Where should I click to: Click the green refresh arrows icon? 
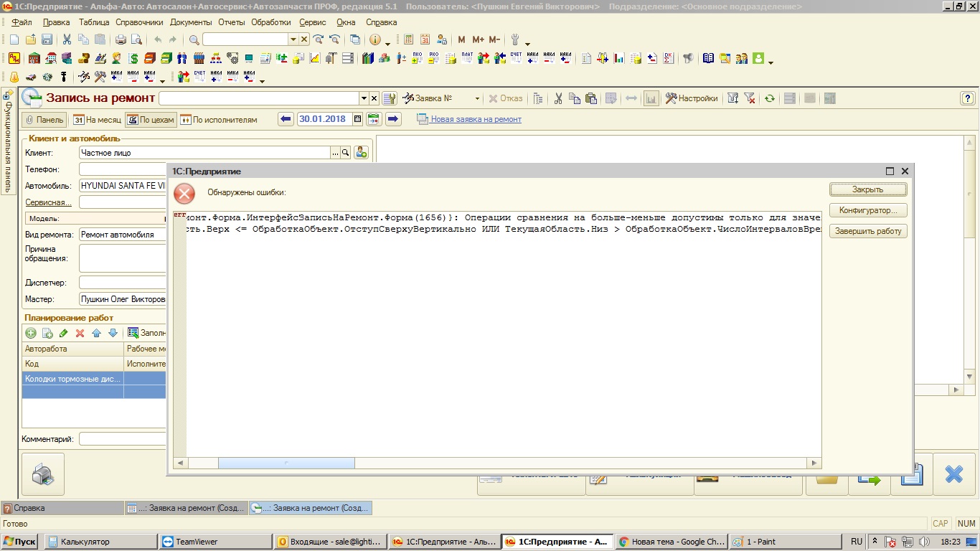(770, 98)
